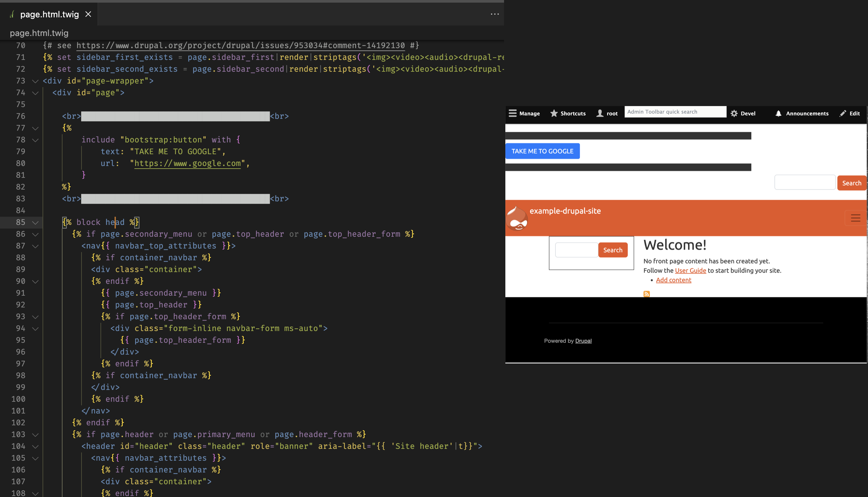Click the Shortcuts star icon
Viewport: 868px width, 497px height.
coord(554,113)
